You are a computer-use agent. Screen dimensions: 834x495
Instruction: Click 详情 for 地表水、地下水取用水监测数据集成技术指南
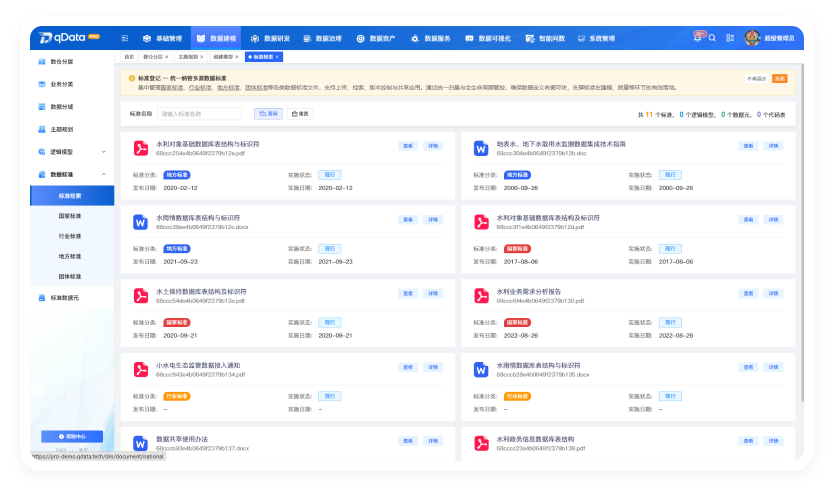tap(773, 146)
